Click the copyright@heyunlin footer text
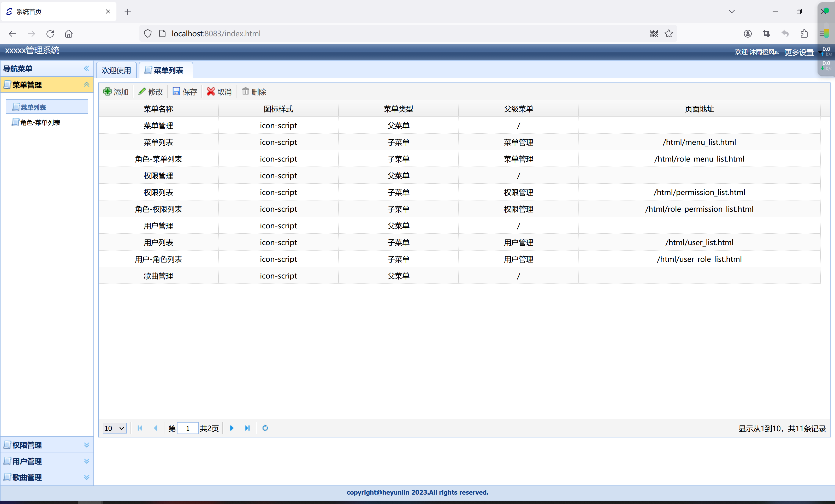 [418, 492]
